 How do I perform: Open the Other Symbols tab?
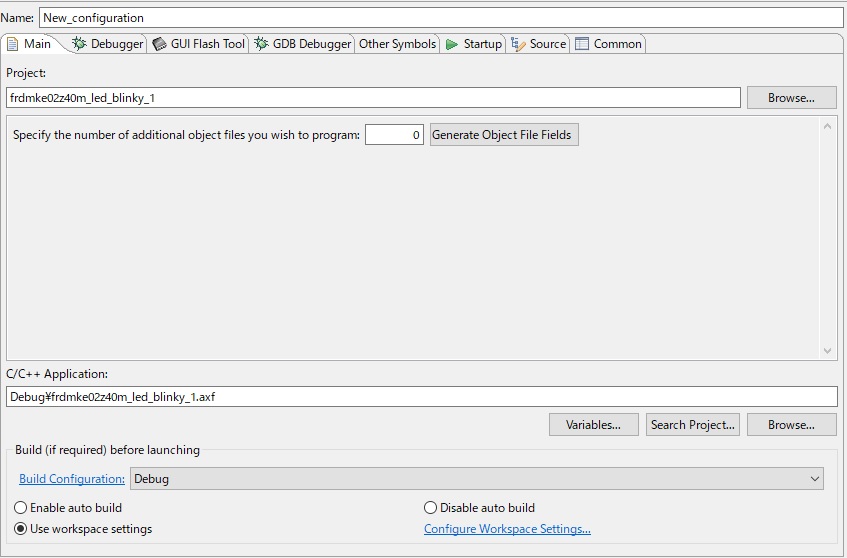[397, 44]
